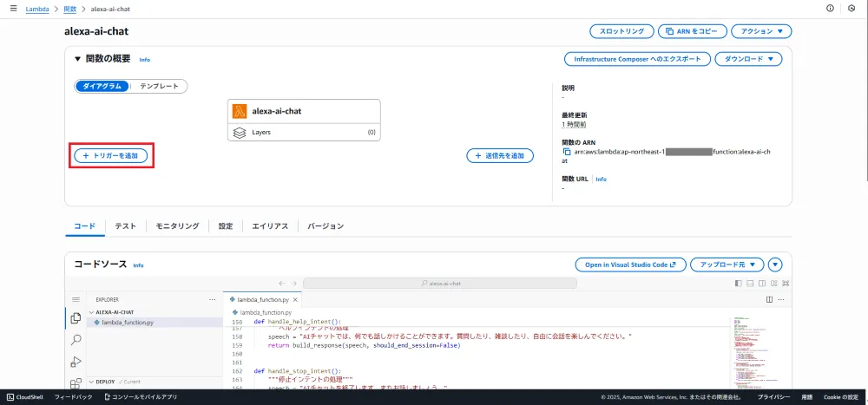
Task: Open Run and Debug in activity bar
Action: (x=76, y=362)
